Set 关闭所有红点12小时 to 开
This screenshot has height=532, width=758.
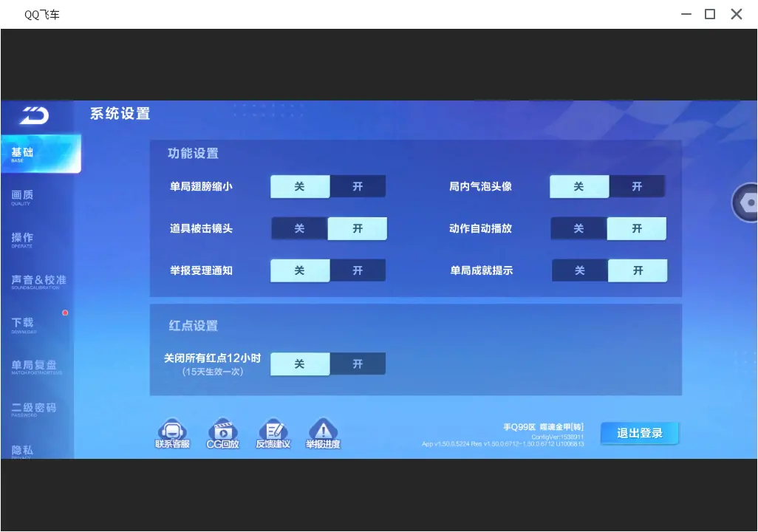click(358, 364)
